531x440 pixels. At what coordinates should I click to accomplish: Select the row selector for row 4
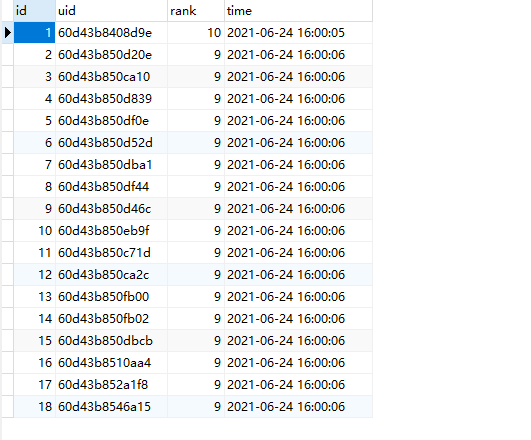(7, 99)
